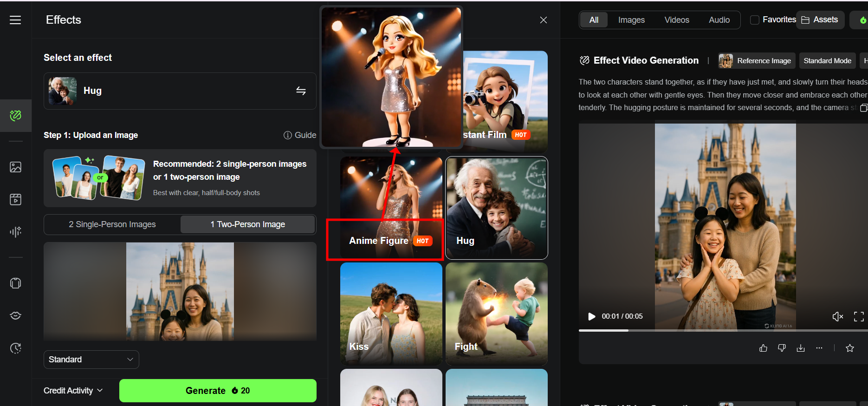Choose 1 Two-Person Image option
The width and height of the screenshot is (868, 406).
(x=248, y=224)
